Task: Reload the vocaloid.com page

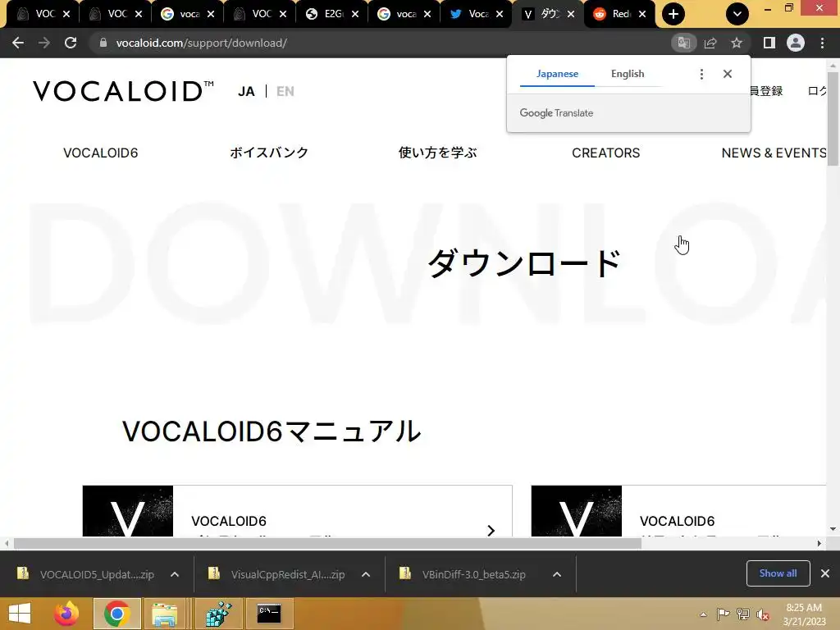Action: 71,43
